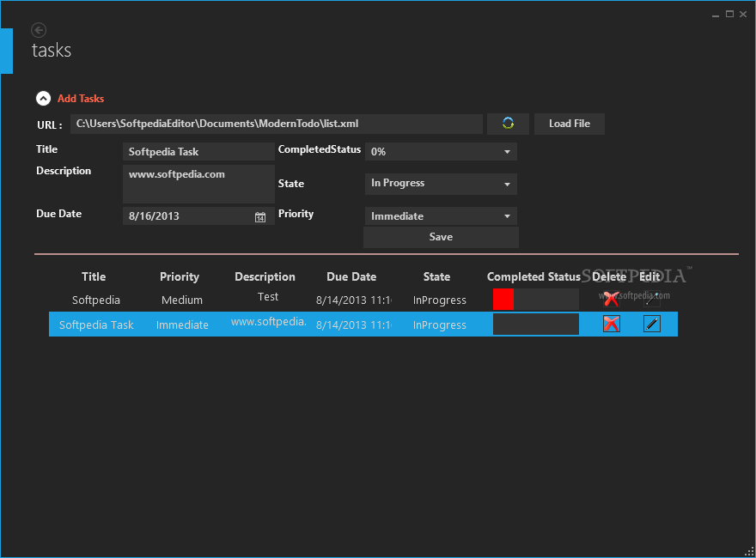Screen dimensions: 756x558
Task: Edit the Softpedia Task row
Action: coord(652,324)
